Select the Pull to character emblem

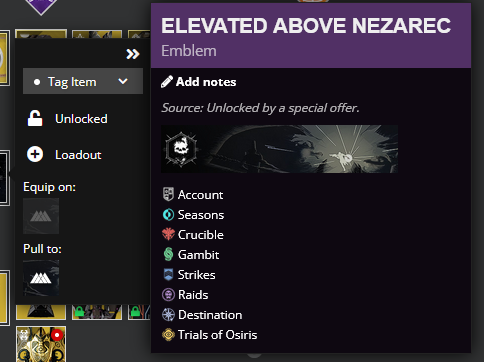click(41, 278)
